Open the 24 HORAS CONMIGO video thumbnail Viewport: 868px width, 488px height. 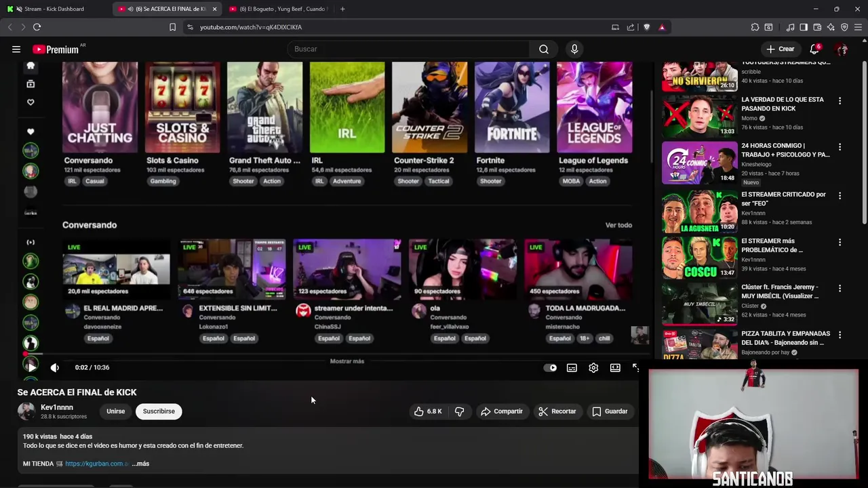point(699,163)
